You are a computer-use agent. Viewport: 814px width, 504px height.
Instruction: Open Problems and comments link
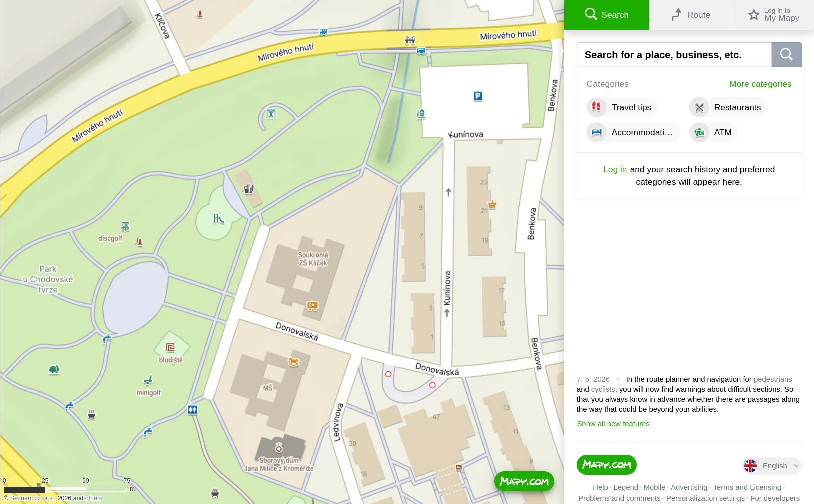[x=619, y=498]
